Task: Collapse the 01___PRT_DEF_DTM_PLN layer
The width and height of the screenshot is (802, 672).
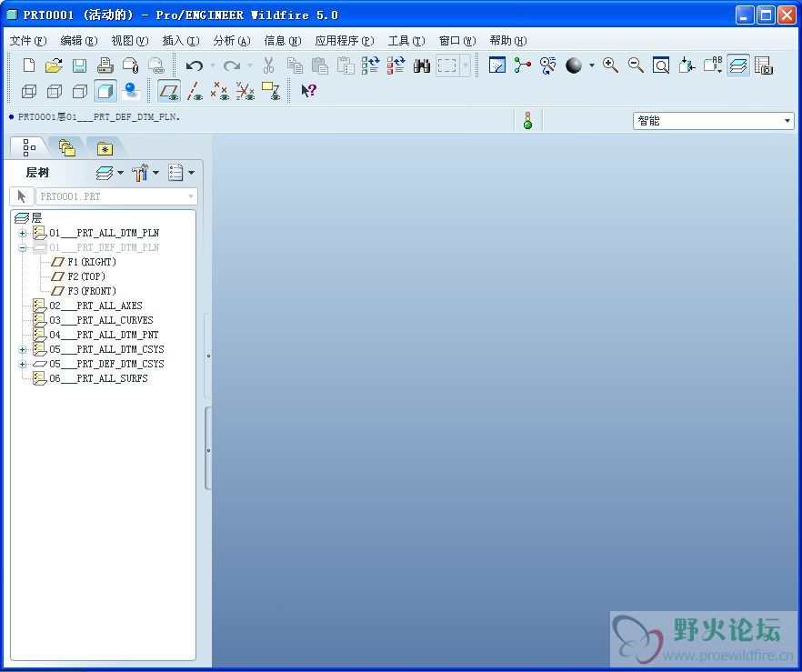Action: (22, 248)
